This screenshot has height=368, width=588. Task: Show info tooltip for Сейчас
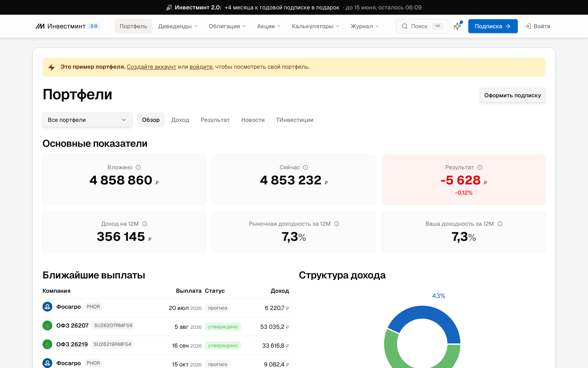point(306,167)
